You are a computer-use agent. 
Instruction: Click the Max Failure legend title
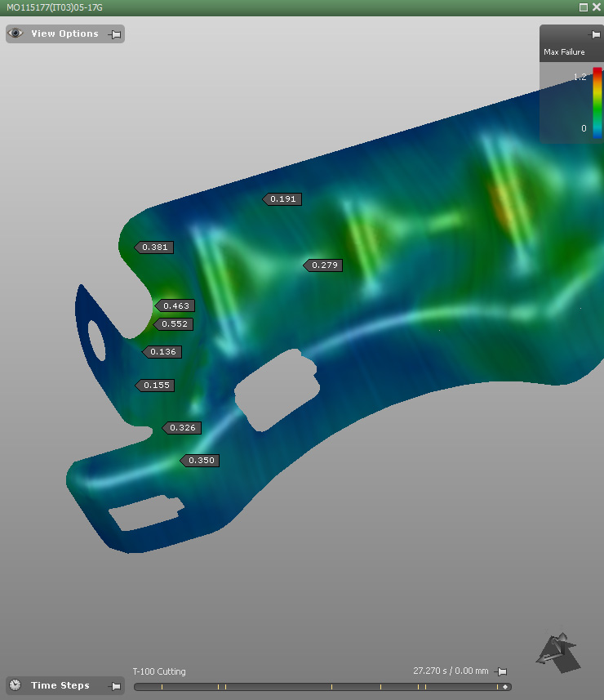(564, 52)
